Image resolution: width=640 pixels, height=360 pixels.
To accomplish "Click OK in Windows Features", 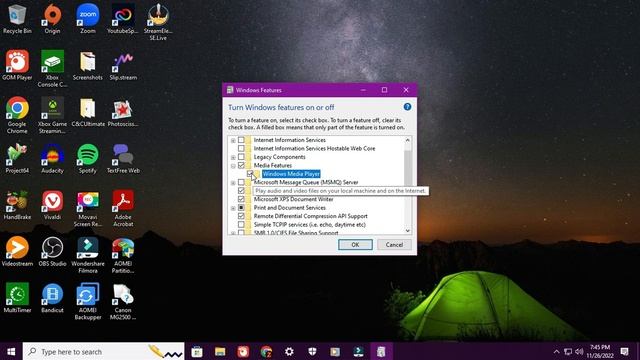I will coord(355,244).
